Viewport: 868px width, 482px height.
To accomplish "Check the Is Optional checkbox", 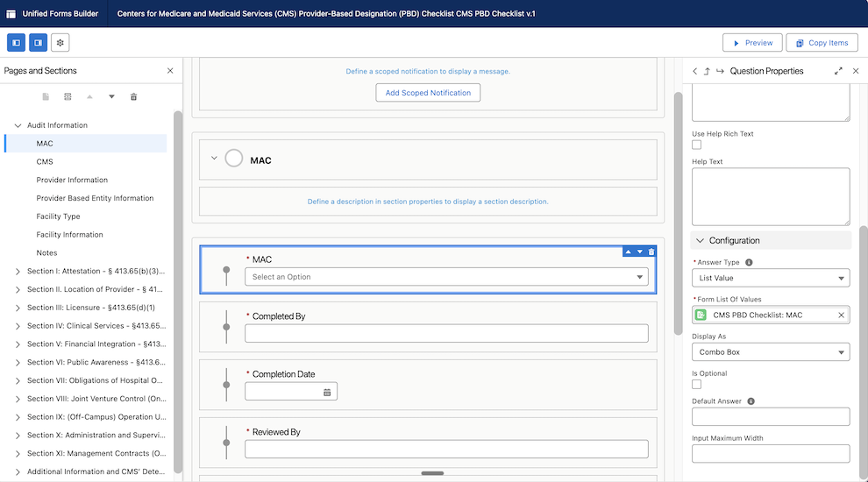I will (x=696, y=385).
